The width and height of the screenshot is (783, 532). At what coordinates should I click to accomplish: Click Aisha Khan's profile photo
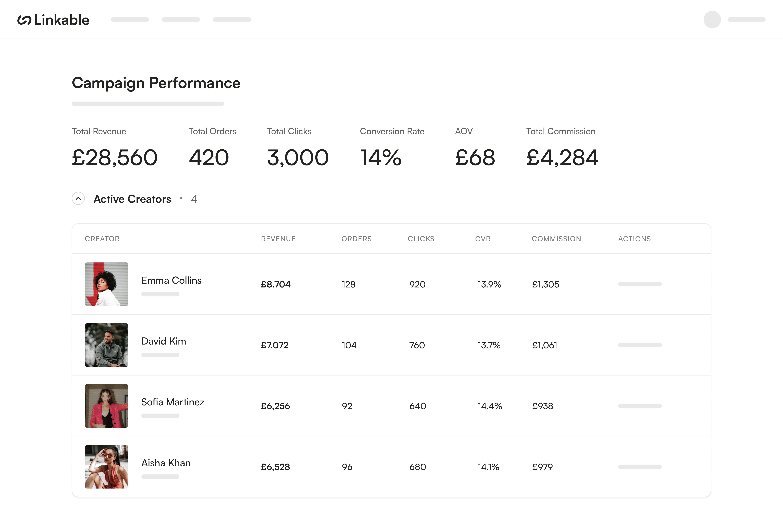click(106, 467)
